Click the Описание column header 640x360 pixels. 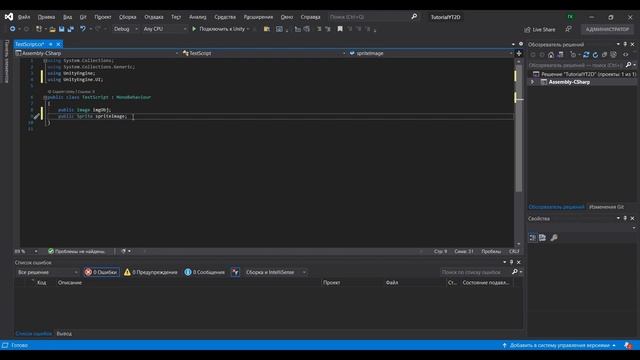[x=70, y=282]
